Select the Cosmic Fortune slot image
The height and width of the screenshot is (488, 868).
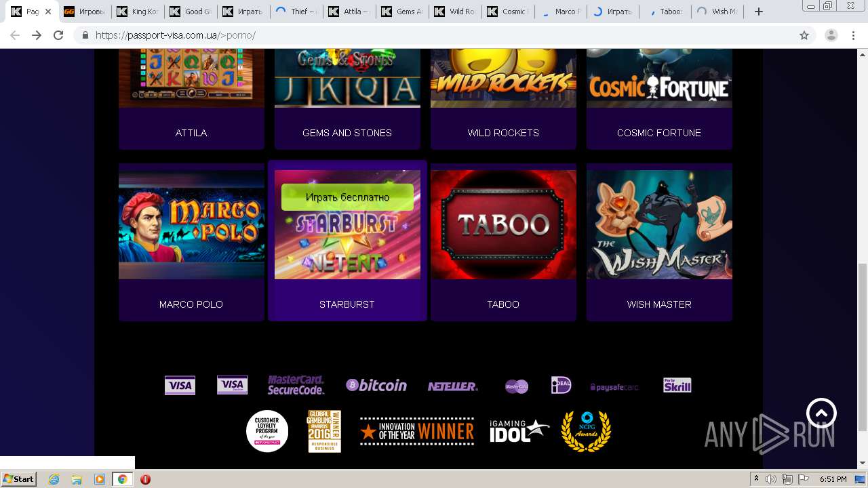coord(659,78)
